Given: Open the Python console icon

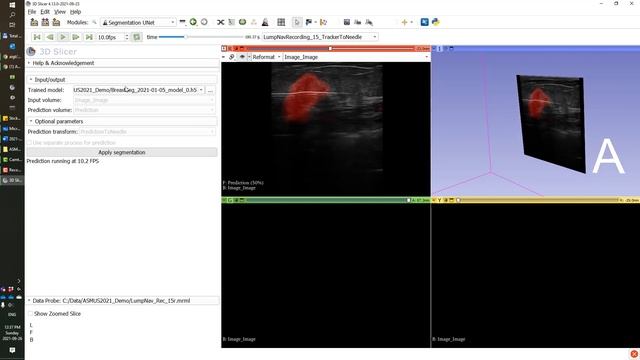Looking at the screenshot, I should pos(436,22).
